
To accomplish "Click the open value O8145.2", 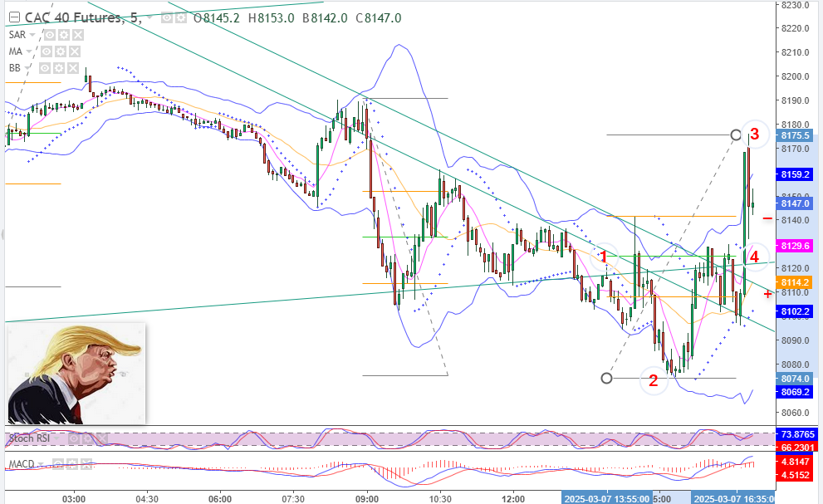I will tap(216, 17).
